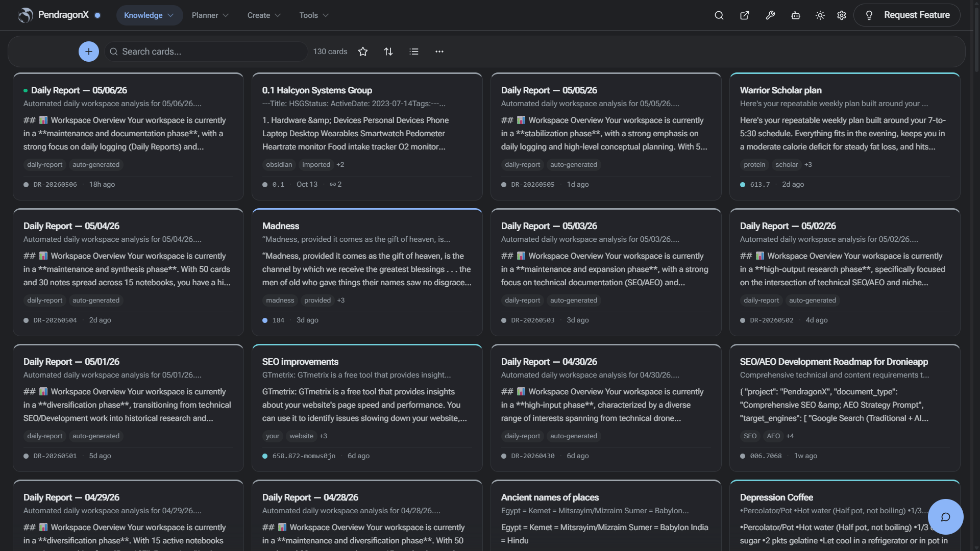Screen dimensions: 980x551
Task: Click the imported tag on Halcyon card
Action: coord(316,165)
